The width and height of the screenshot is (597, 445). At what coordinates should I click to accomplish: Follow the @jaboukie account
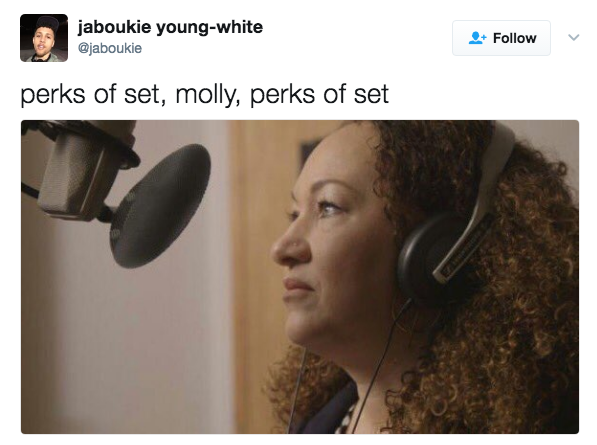pyautogui.click(x=501, y=38)
